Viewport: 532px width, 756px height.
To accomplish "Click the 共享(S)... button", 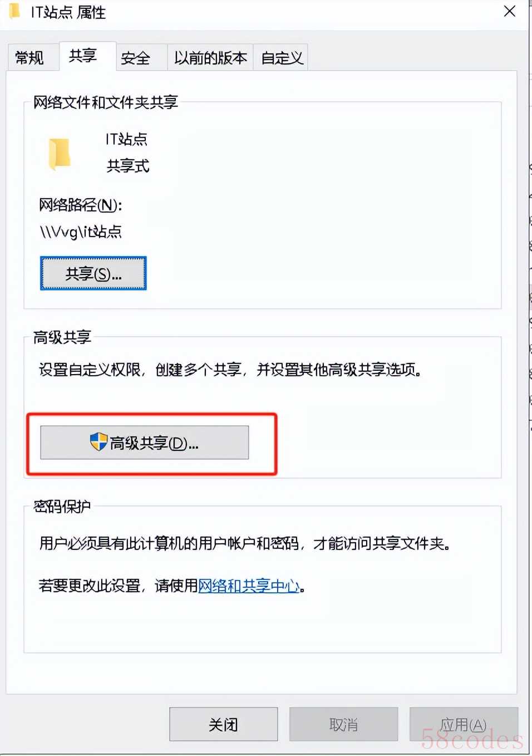I will (93, 273).
